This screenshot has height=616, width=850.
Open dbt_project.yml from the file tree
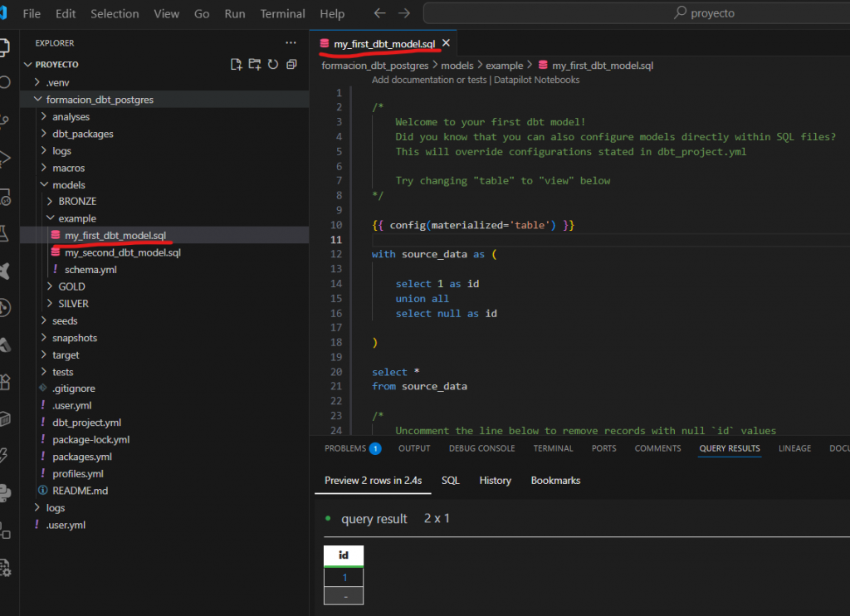(86, 423)
